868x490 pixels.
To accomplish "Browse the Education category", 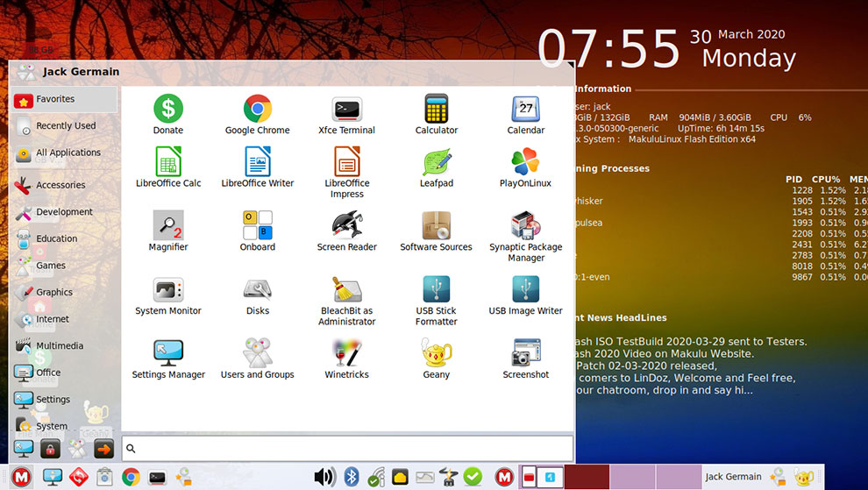I will tap(64, 239).
